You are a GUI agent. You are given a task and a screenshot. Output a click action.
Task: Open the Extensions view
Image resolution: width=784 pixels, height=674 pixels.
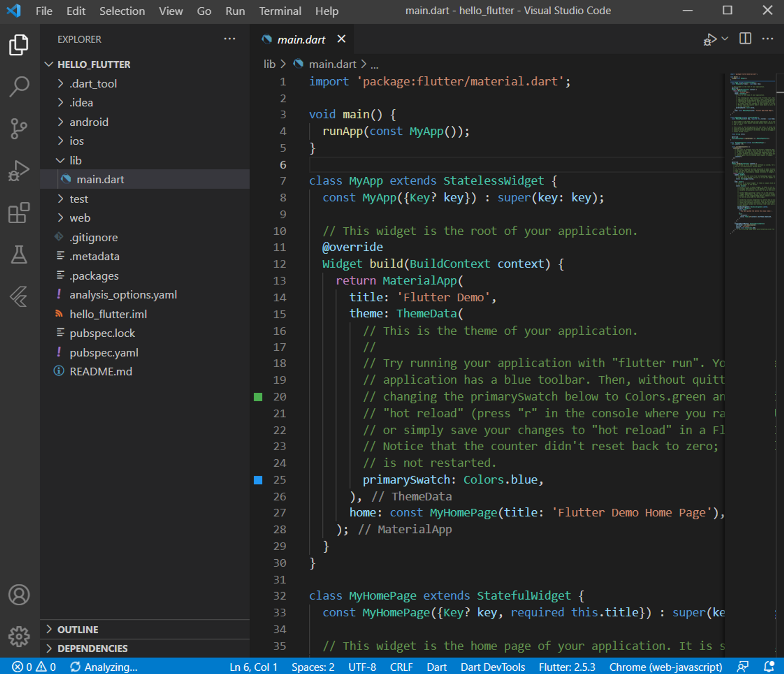[19, 213]
